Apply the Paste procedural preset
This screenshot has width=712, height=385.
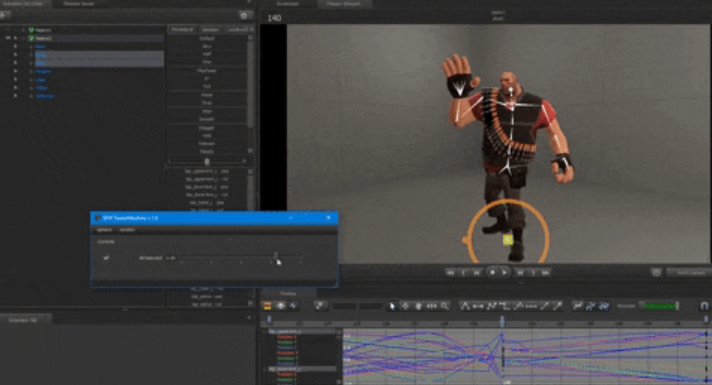tap(207, 95)
